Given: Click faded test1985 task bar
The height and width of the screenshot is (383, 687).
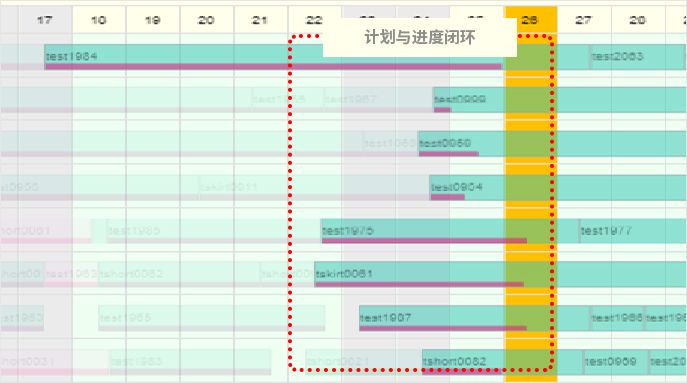Looking at the screenshot, I should tap(213, 231).
